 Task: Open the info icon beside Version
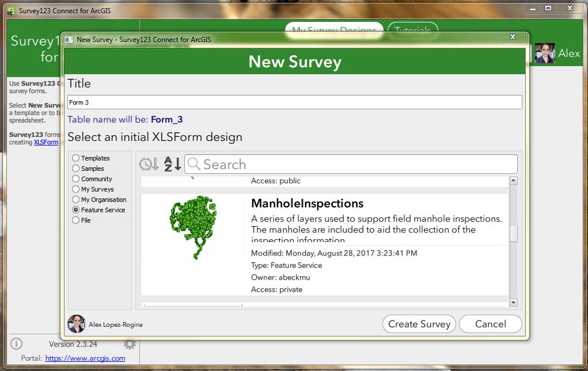coord(16,343)
